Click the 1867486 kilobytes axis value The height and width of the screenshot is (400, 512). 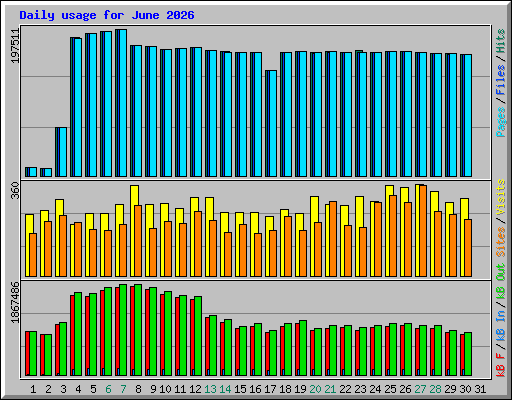tap(15, 302)
